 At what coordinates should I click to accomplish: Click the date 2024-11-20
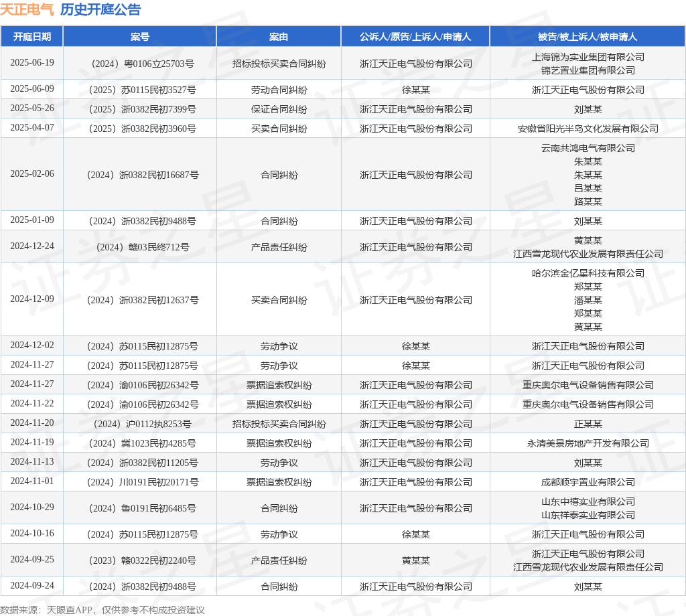(32, 422)
